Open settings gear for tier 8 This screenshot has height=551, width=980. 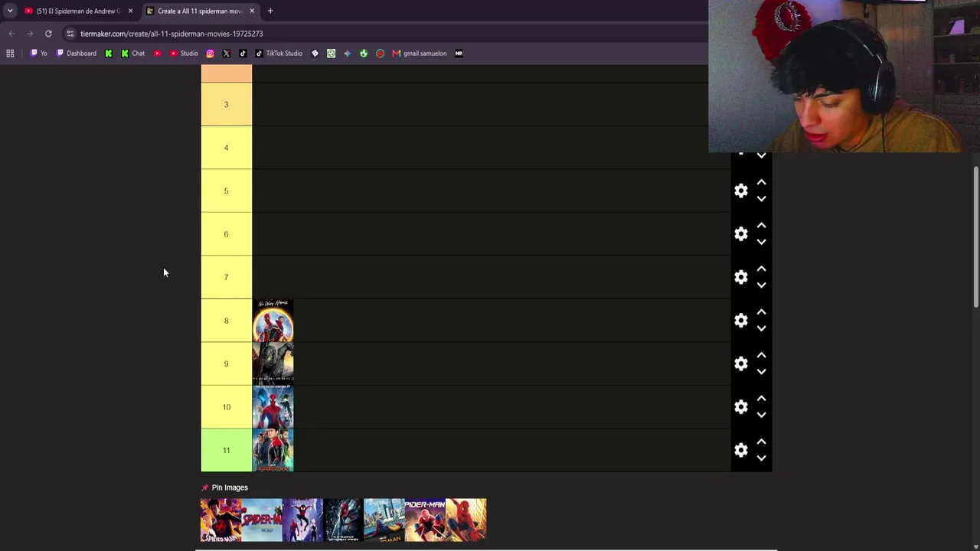(740, 321)
